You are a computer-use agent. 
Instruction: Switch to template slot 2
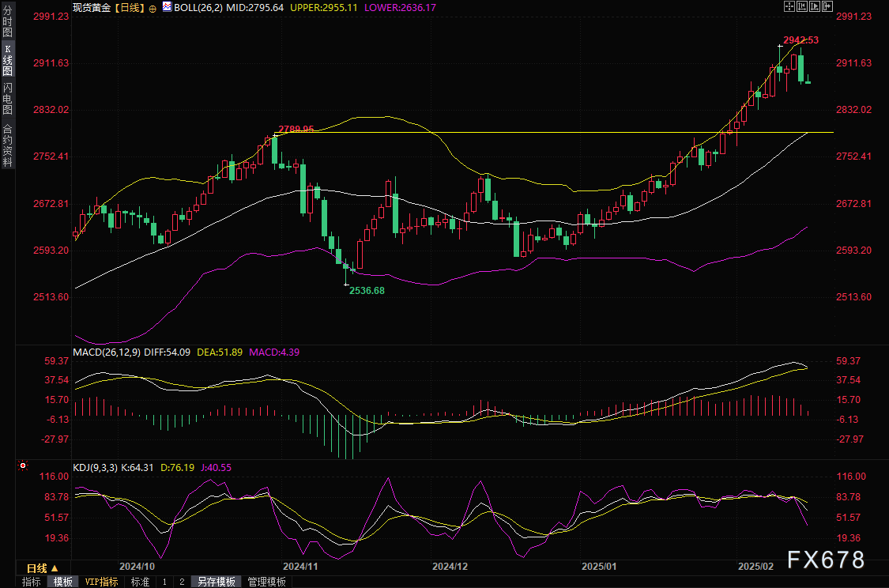tap(182, 582)
